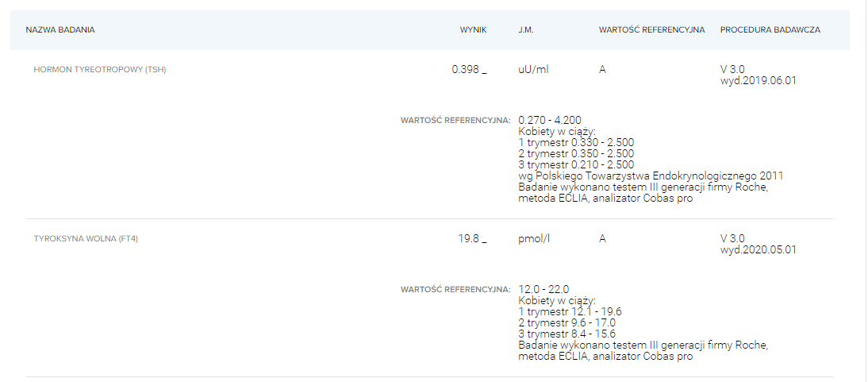The height and width of the screenshot is (382, 868).
Task: Click the TSH result value 0.398
Action: 466,70
